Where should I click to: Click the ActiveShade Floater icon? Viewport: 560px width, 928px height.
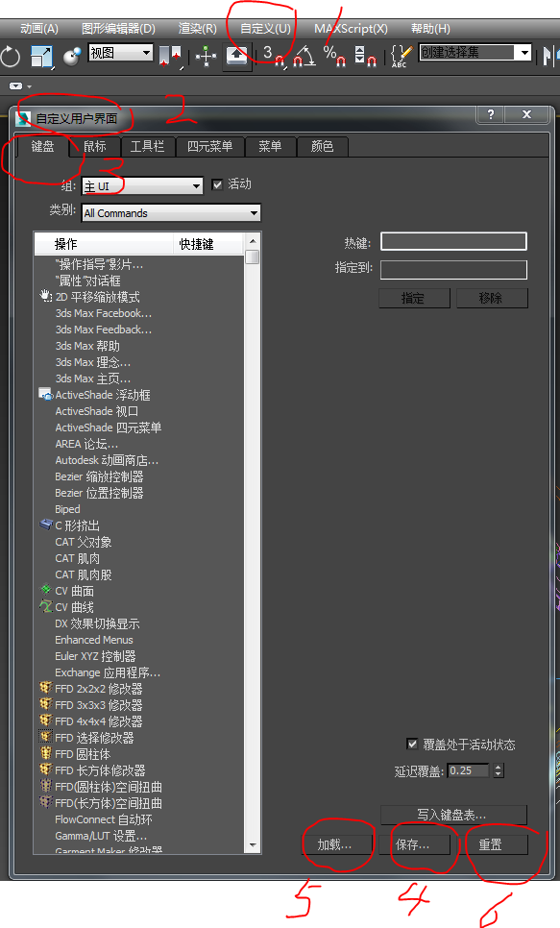pos(45,394)
